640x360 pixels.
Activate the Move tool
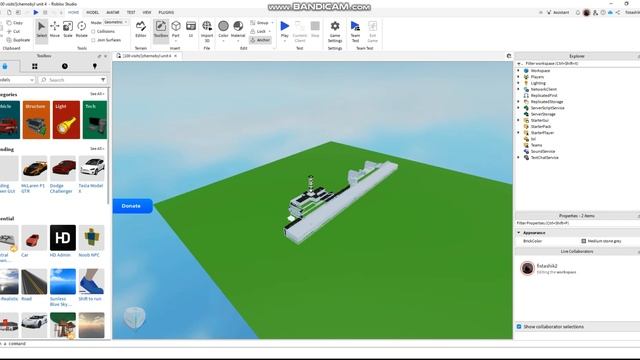[x=55, y=30]
